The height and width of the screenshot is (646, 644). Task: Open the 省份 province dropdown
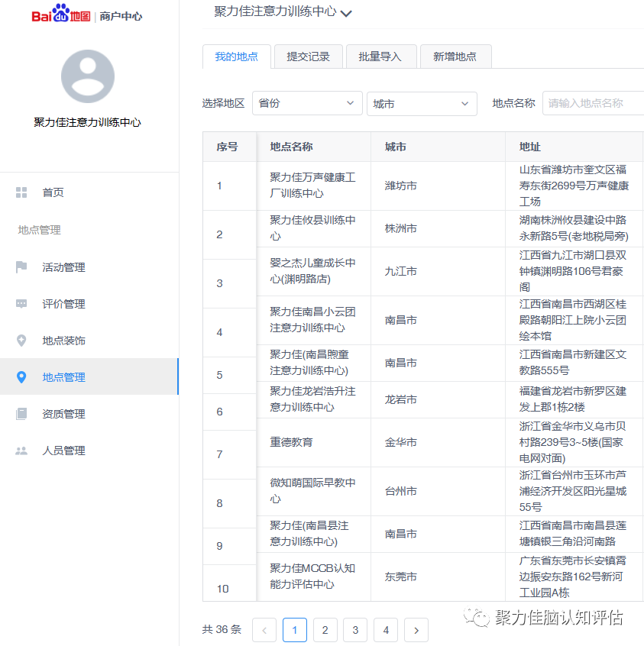306,103
